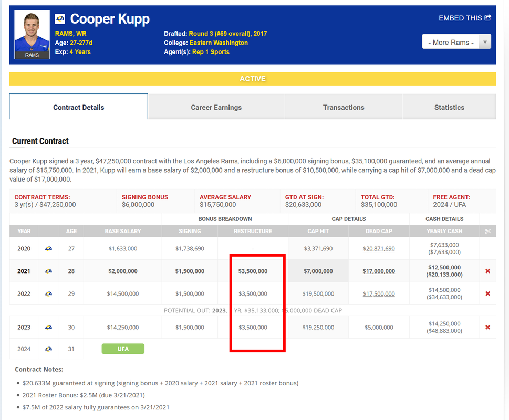This screenshot has width=509, height=420.
Task: Click the 2020 signing bonus $1,738,690 cell
Action: (x=190, y=249)
